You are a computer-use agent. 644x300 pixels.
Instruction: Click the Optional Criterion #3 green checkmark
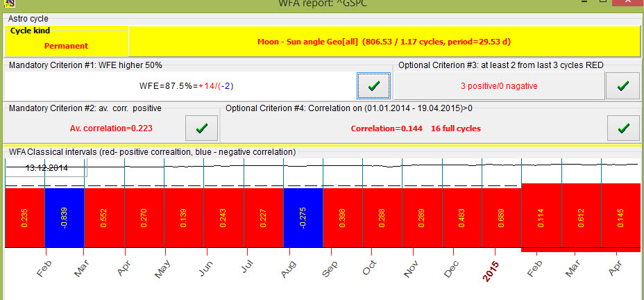click(x=623, y=85)
